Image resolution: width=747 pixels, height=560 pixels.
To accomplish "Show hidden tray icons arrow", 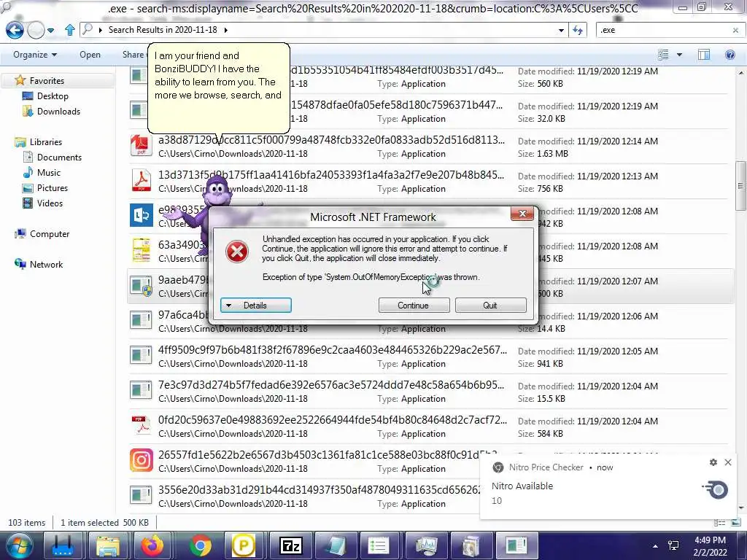I will [x=655, y=546].
